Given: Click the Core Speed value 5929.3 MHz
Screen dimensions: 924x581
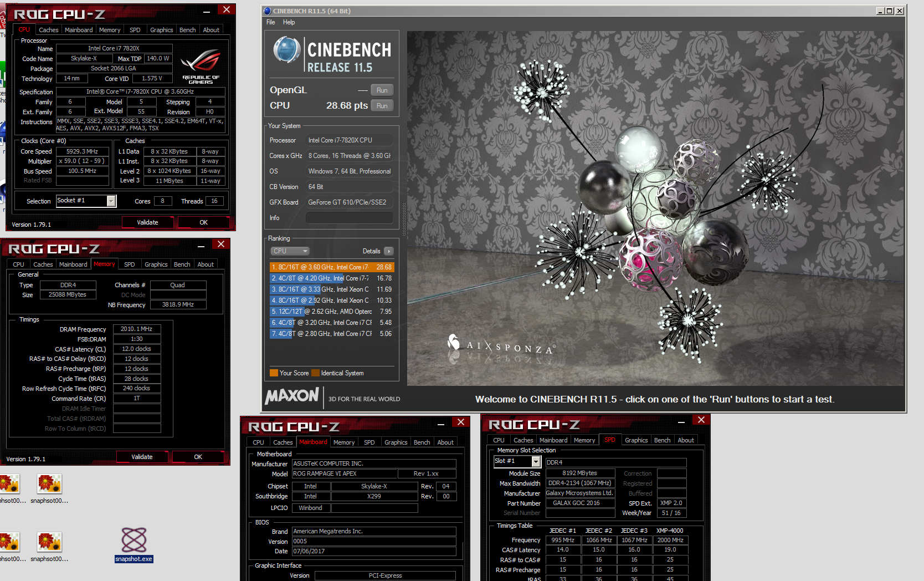Looking at the screenshot, I should 82,151.
